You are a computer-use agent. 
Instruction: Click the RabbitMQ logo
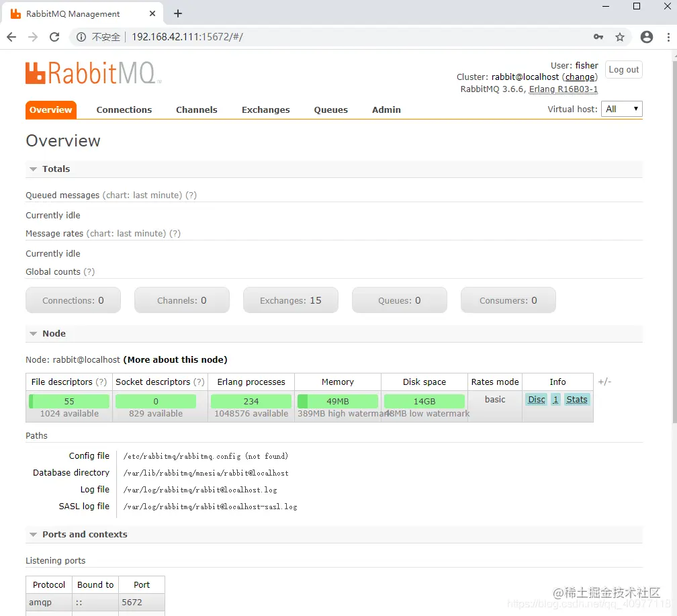point(93,73)
